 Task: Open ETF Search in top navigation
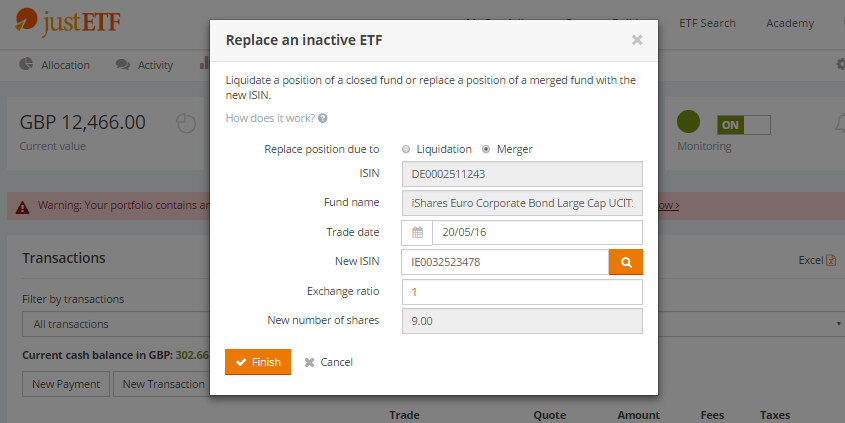(707, 23)
